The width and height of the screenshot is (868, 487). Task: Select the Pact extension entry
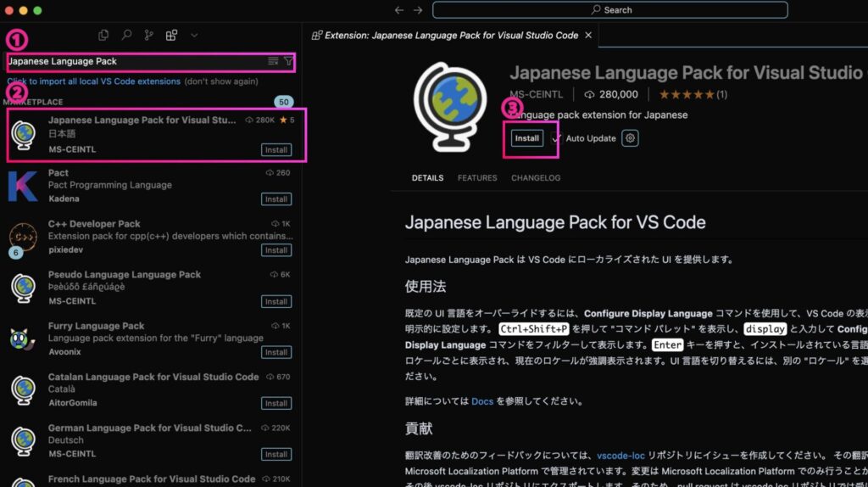click(151, 186)
